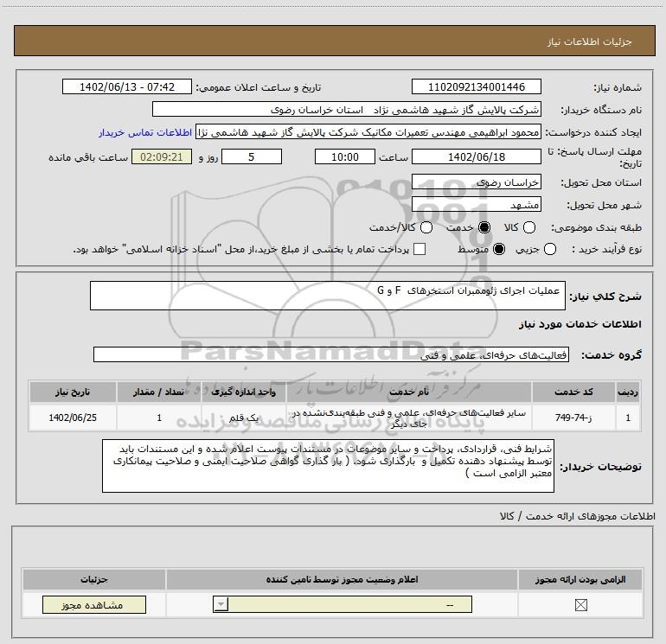The width and height of the screenshot is (666, 644).
Task: Open the permit status dropdown arrow
Action: (221, 604)
